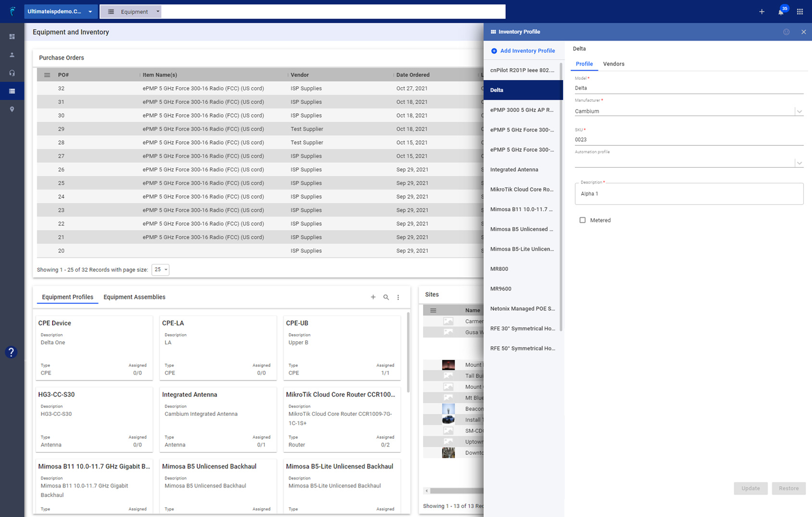This screenshot has height=517, width=812.
Task: Click the feedback smiley icon in Inventory Profile header
Action: click(787, 32)
